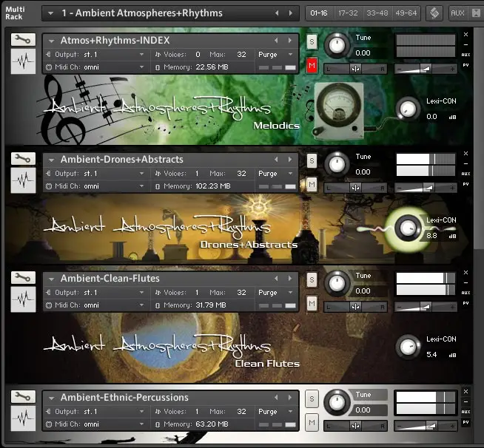484x448 pixels.
Task: Open Ambient-Clean-Flutes instrument name dropdown
Action: click(x=51, y=279)
